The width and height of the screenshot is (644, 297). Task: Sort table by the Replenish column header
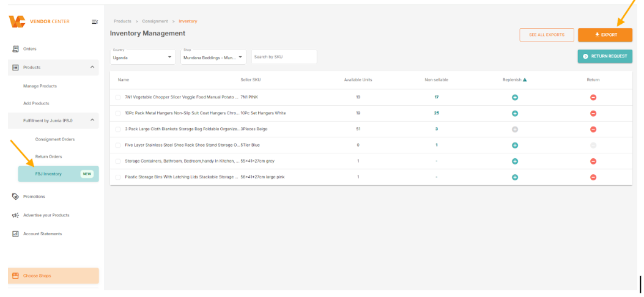point(514,79)
